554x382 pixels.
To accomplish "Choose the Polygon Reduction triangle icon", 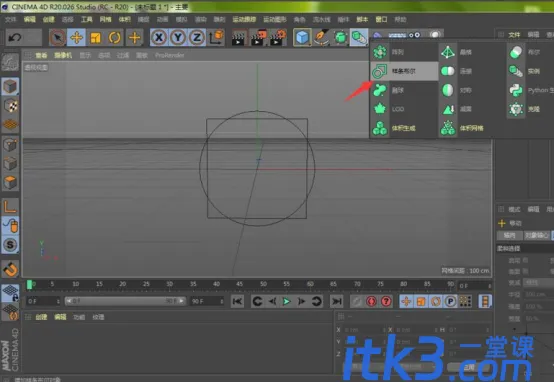I will (x=448, y=109).
